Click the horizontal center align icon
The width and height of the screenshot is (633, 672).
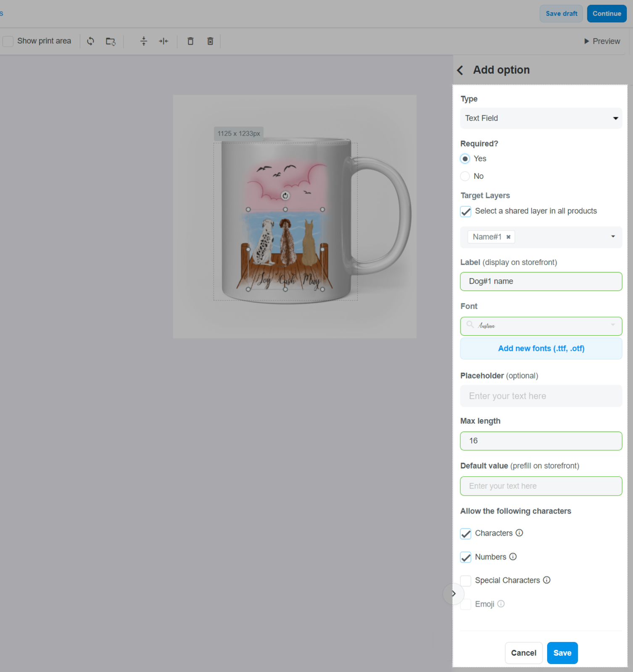[164, 41]
